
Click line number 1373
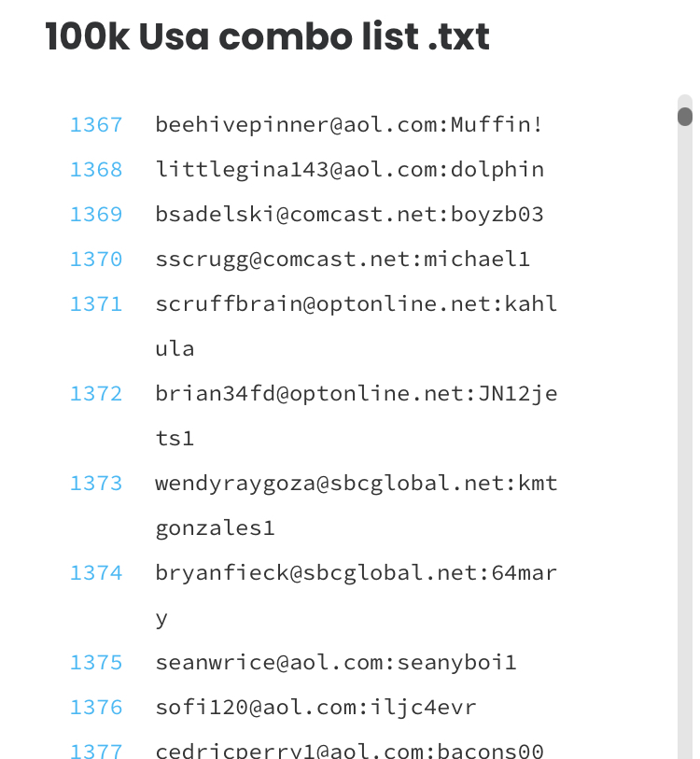point(96,484)
